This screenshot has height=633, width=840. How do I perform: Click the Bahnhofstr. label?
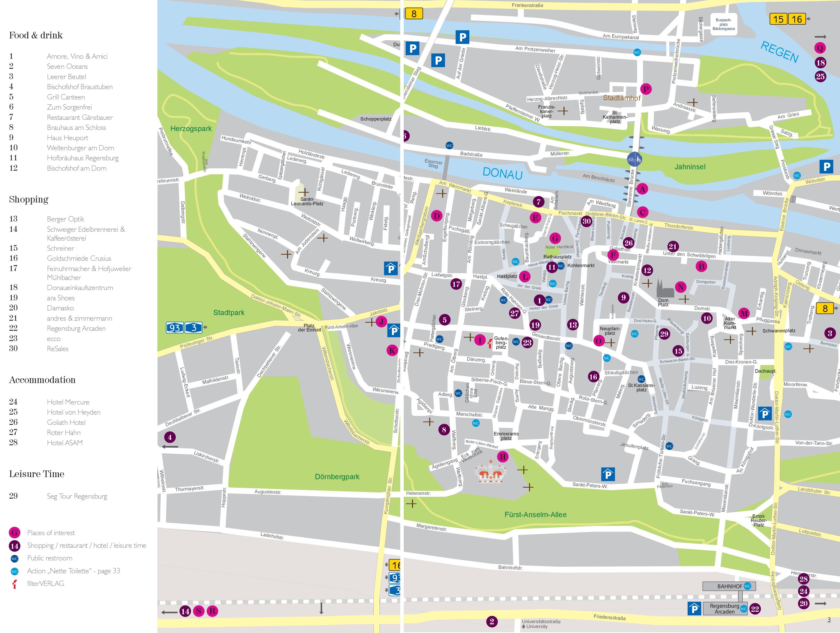510,568
